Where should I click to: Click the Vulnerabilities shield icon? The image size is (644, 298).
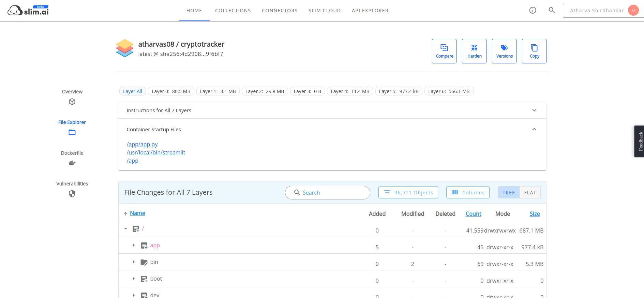[72, 194]
